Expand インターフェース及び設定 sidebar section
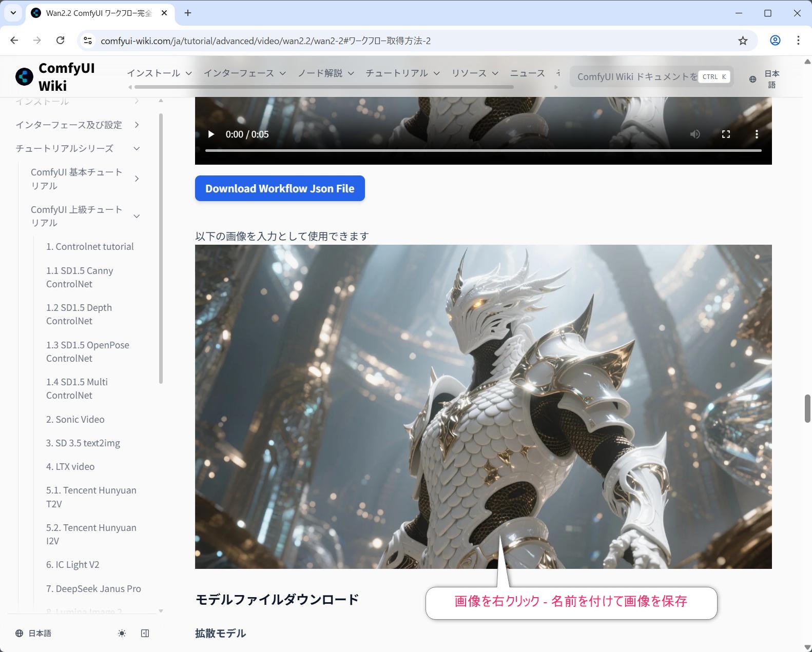The width and height of the screenshot is (812, 652). (x=78, y=125)
